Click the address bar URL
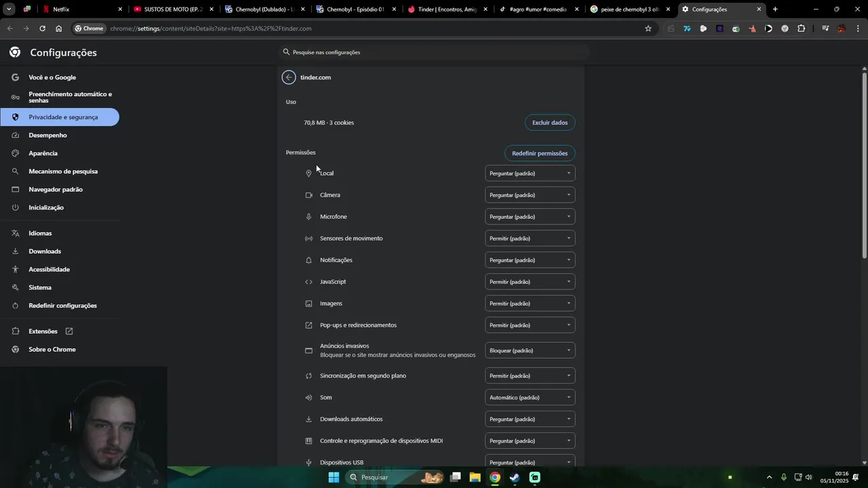Image resolution: width=868 pixels, height=488 pixels. pos(211,28)
